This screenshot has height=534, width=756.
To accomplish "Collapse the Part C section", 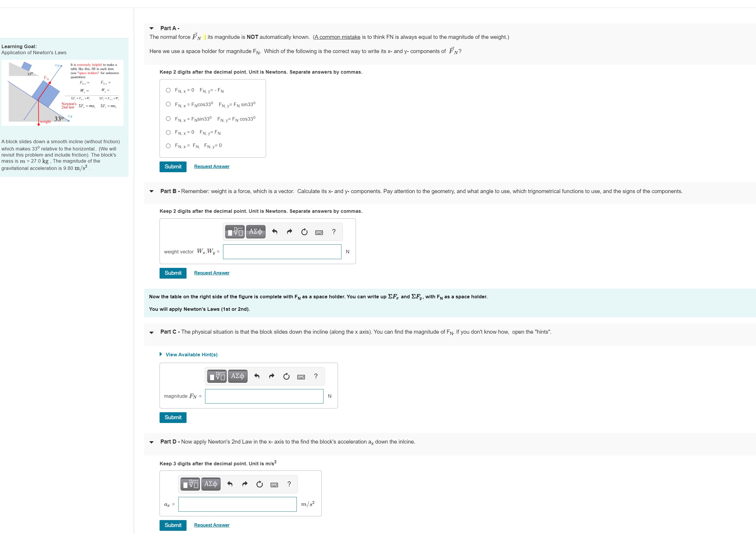I will coord(151,332).
